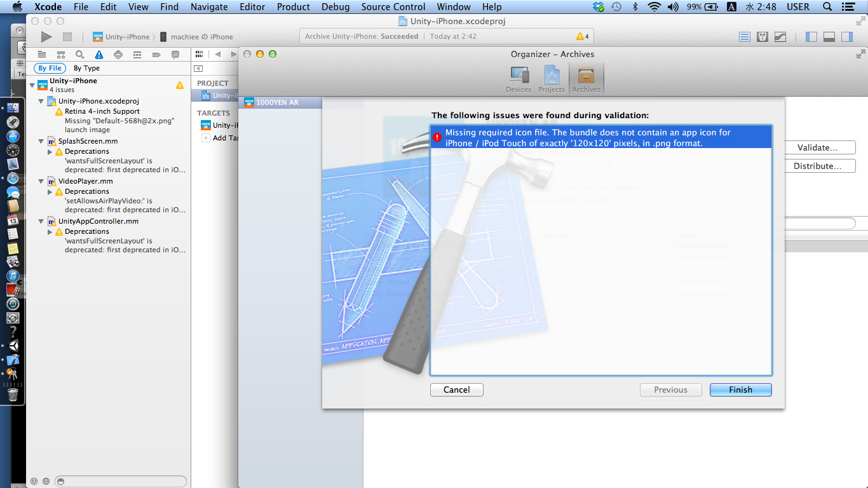Viewport: 868px width, 488px height.
Task: Filter issues By Type
Action: click(x=86, y=68)
